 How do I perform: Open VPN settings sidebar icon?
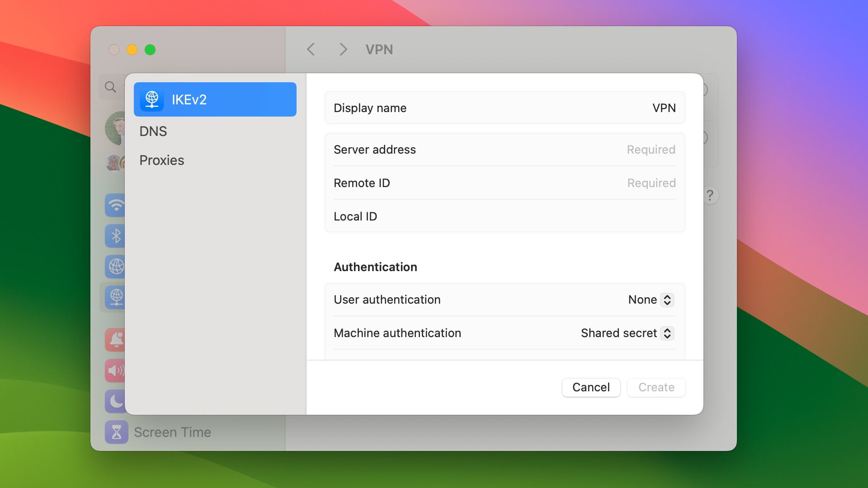click(115, 297)
